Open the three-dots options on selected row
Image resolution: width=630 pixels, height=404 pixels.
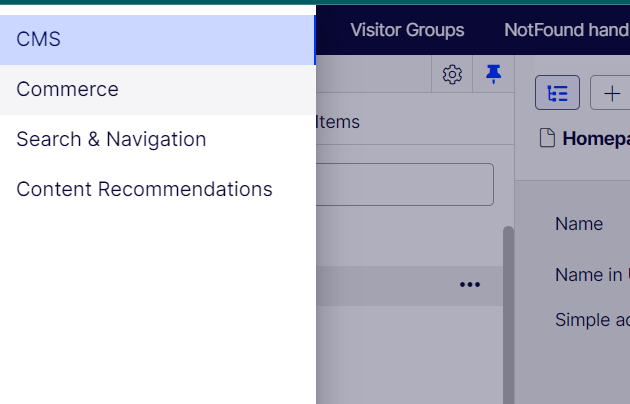[470, 285]
